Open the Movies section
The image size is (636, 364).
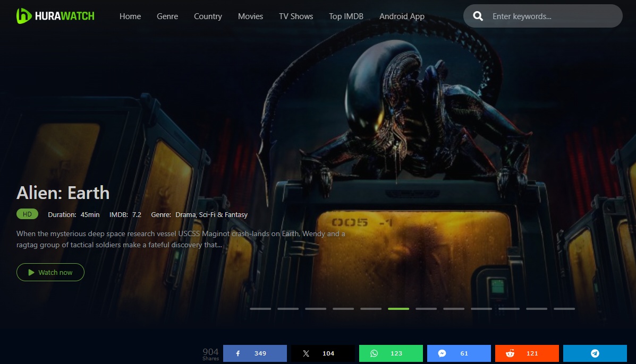coord(250,16)
